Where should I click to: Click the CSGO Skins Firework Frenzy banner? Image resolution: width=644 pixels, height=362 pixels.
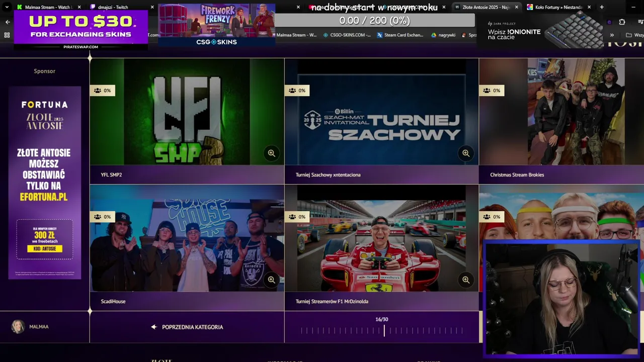click(x=216, y=25)
